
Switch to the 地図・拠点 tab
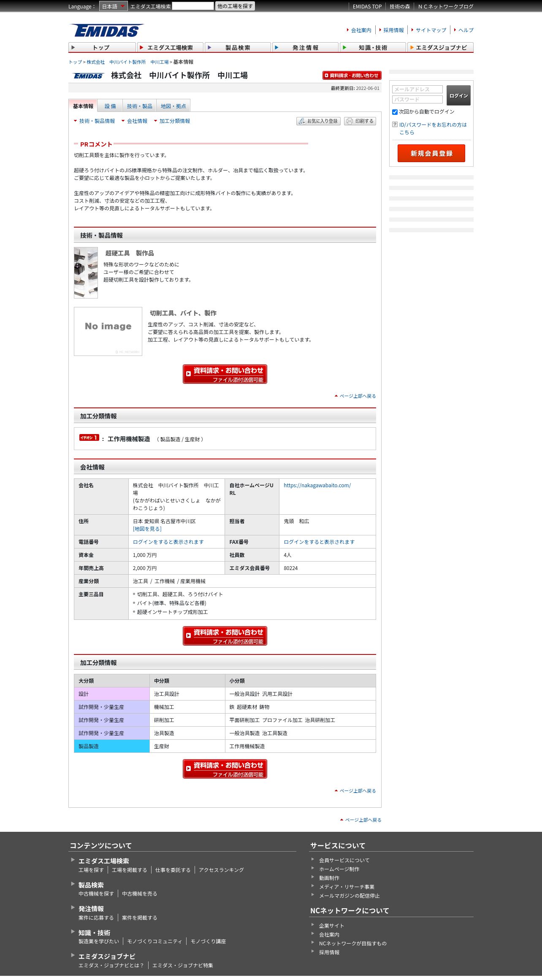(173, 106)
